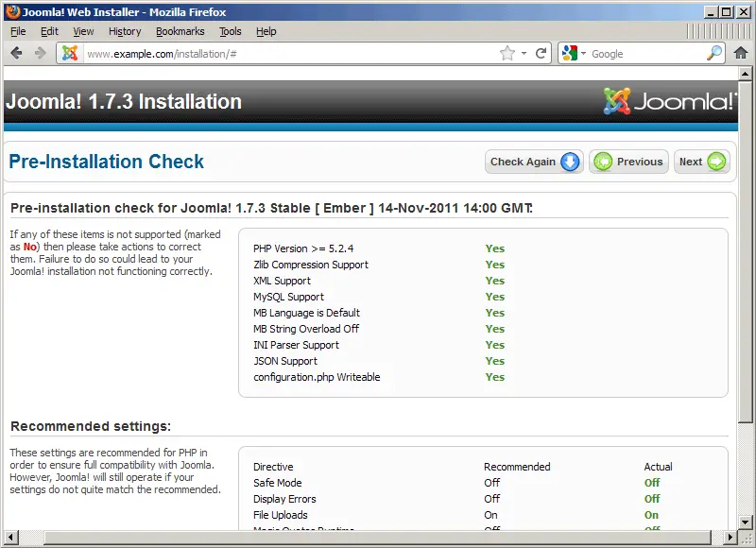
Task: Start search with the magnifying glass icon
Action: [714, 53]
